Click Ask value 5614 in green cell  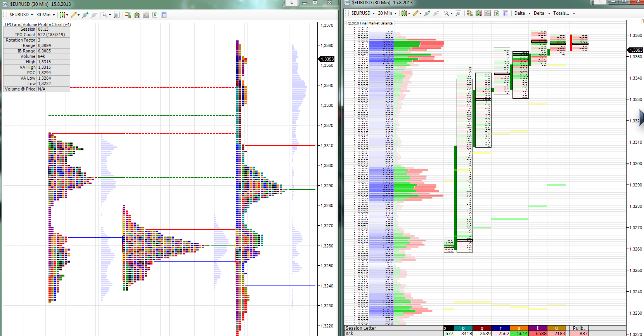[x=519, y=333]
